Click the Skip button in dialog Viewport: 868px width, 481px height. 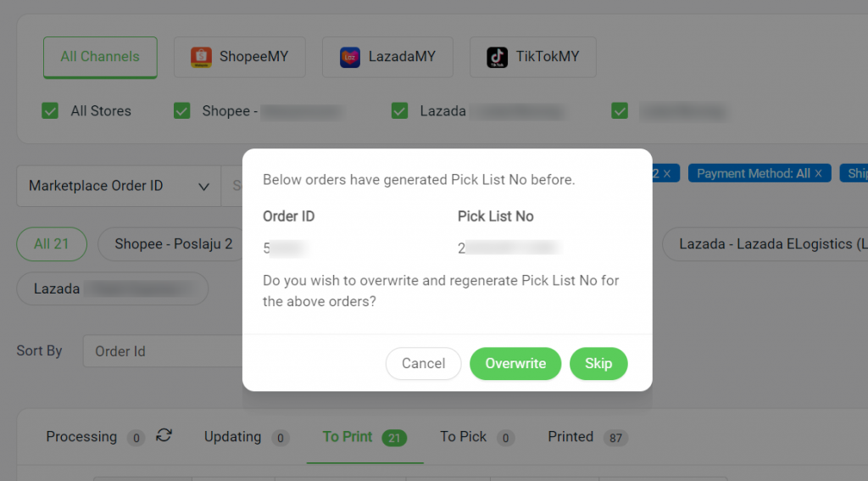[598, 364]
